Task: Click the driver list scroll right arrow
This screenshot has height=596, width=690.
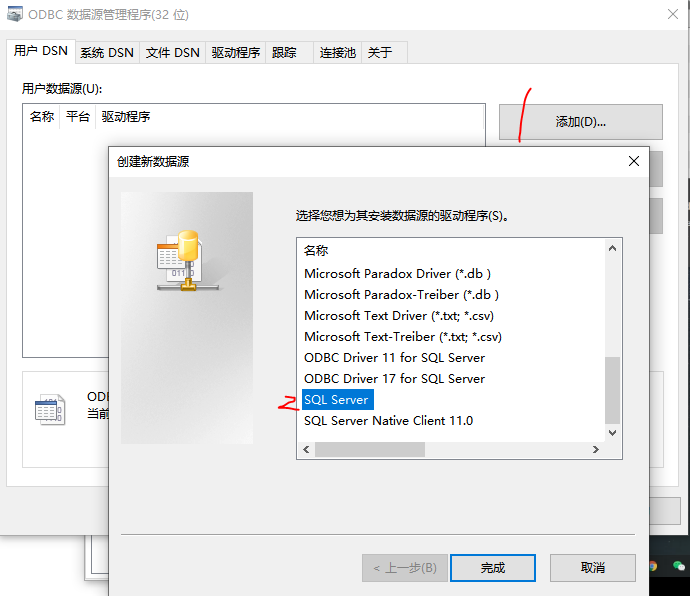Action: (595, 449)
